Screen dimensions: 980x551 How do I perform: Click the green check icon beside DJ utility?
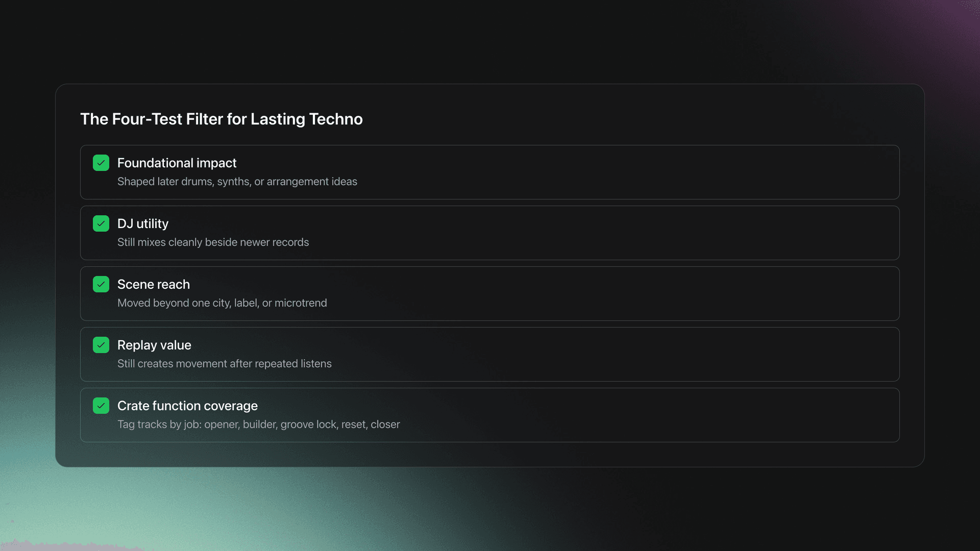click(101, 223)
